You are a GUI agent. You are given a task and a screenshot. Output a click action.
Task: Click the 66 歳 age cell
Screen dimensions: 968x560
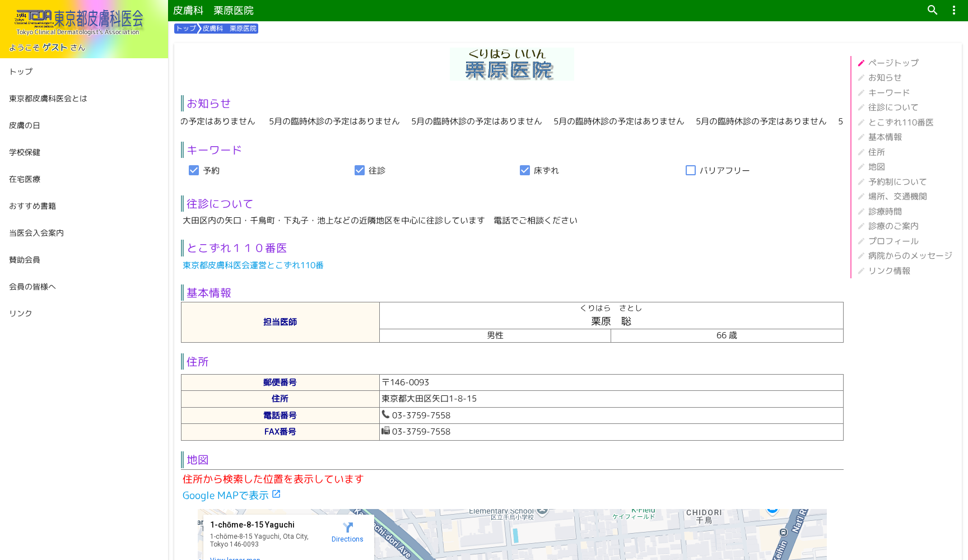click(727, 335)
